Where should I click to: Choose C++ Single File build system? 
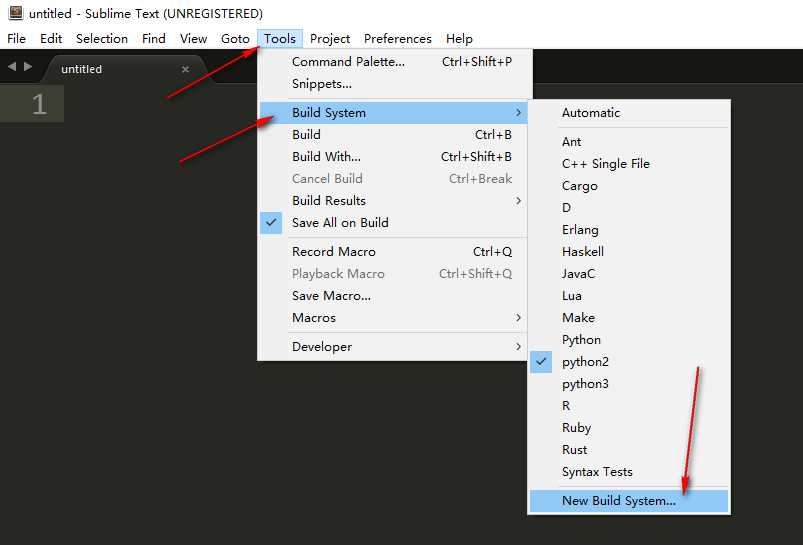click(605, 164)
